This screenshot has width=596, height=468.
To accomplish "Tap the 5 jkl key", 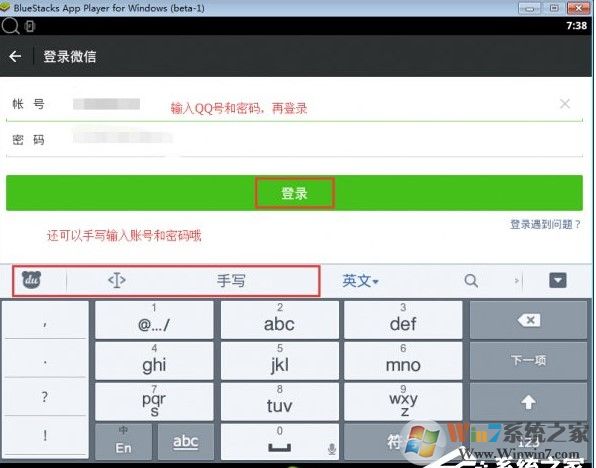I will point(279,360).
